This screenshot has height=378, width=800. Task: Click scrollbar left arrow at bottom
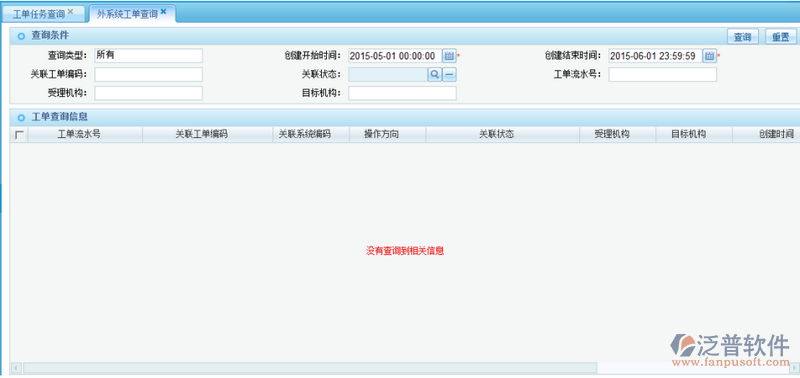(x=16, y=367)
